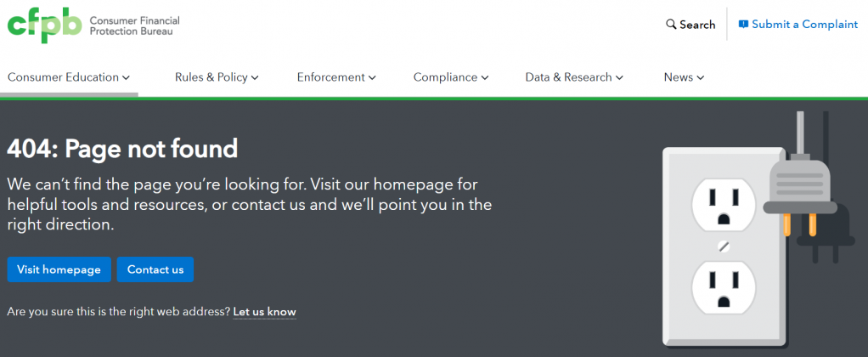868x357 pixels.
Task: Click the Contact us button
Action: (155, 269)
